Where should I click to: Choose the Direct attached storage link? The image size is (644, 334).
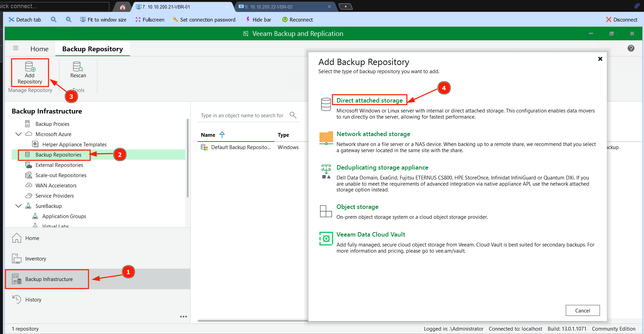click(x=369, y=100)
